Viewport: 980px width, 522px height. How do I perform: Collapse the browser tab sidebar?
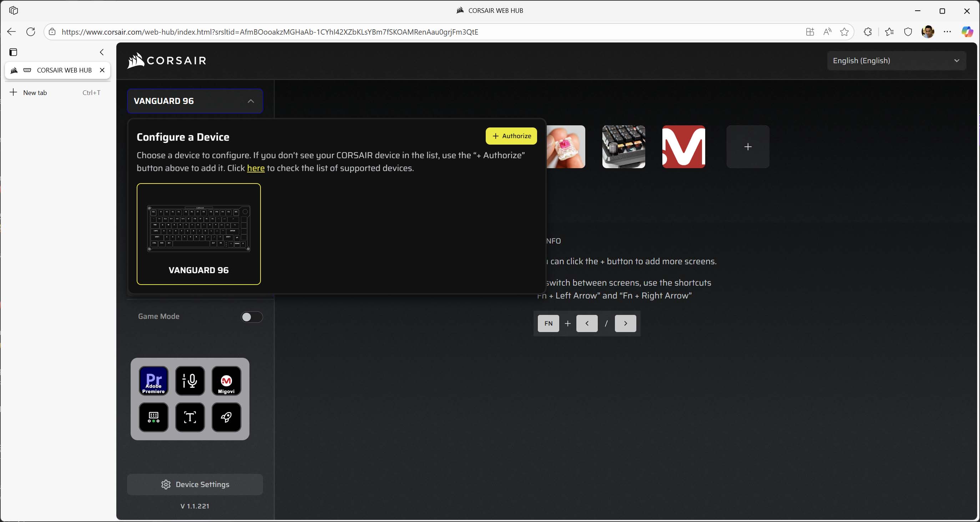(102, 52)
